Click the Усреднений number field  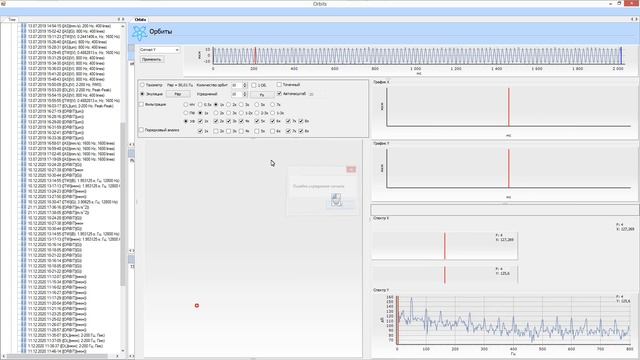[x=237, y=94]
